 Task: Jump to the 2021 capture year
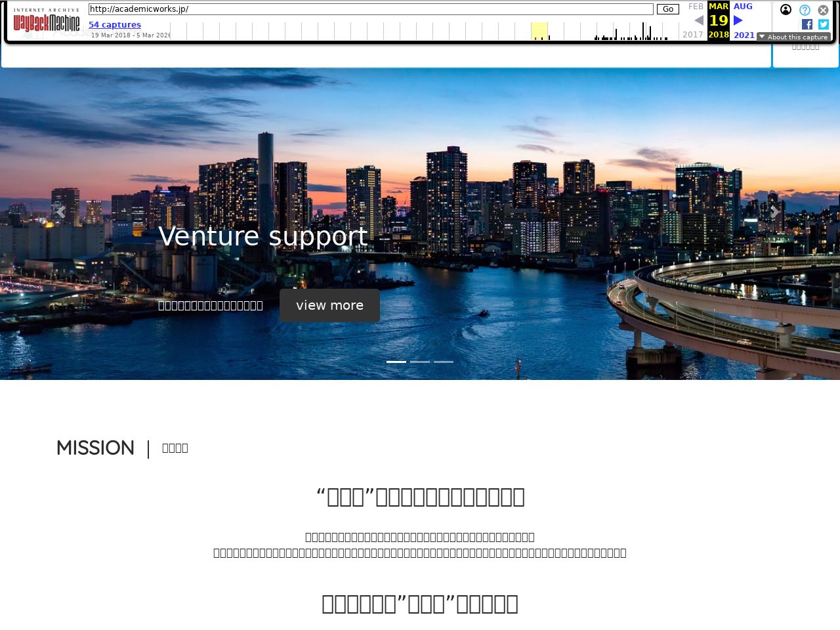pyautogui.click(x=744, y=35)
